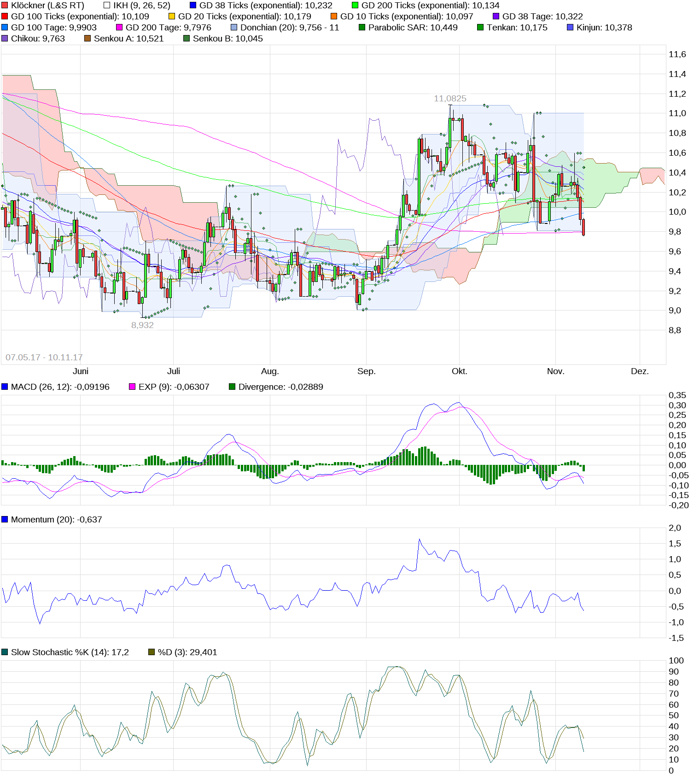Viewport: 700px width, 780px height.
Task: Select the Kinjun legend swatch
Action: 570,28
